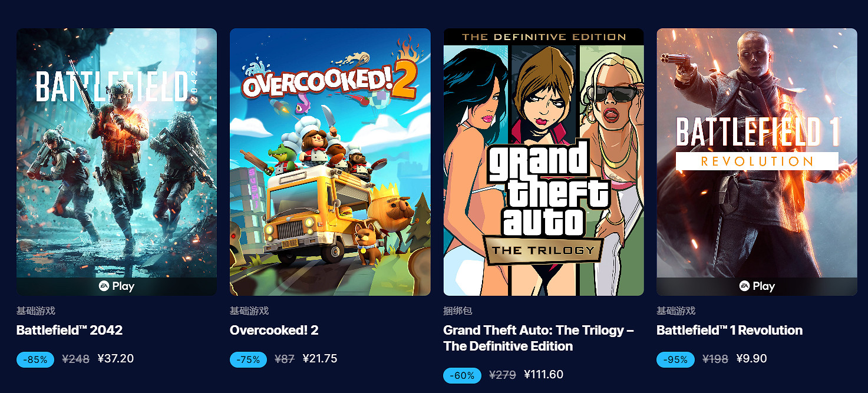The image size is (868, 393).
Task: Click the EA Play badge on Battlefield 2042
Action: (x=117, y=286)
